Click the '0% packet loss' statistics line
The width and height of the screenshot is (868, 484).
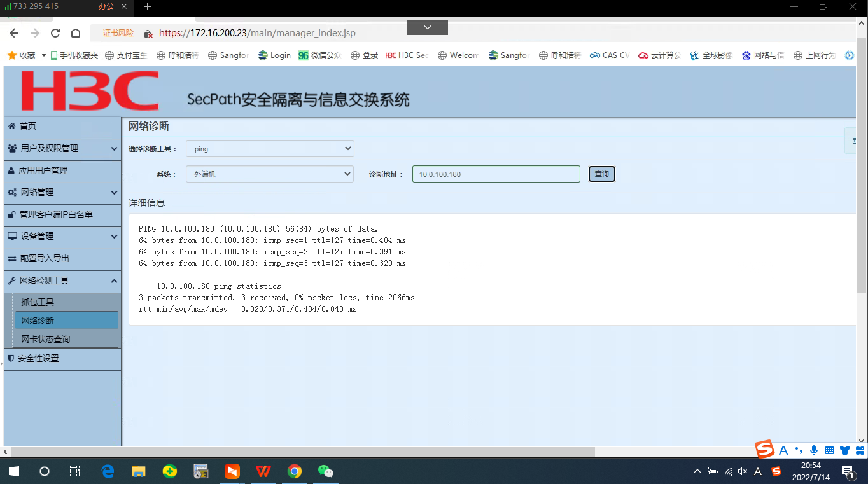click(277, 298)
